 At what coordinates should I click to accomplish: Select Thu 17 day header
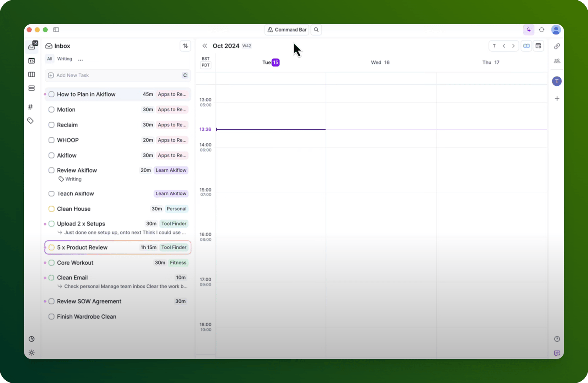[x=491, y=62]
